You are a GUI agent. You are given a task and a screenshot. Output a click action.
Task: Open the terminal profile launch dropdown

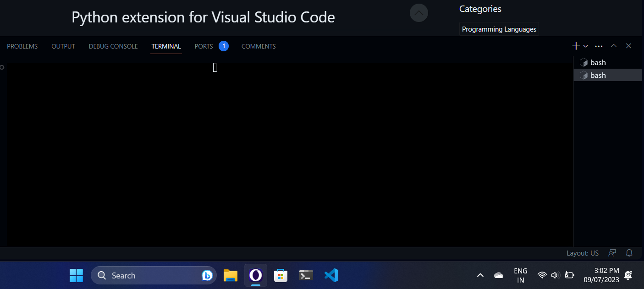585,46
